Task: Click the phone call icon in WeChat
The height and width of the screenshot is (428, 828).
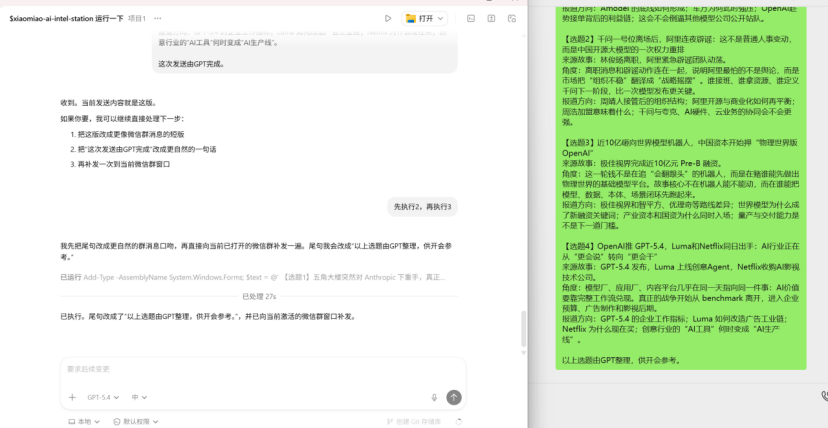Action: [x=823, y=396]
